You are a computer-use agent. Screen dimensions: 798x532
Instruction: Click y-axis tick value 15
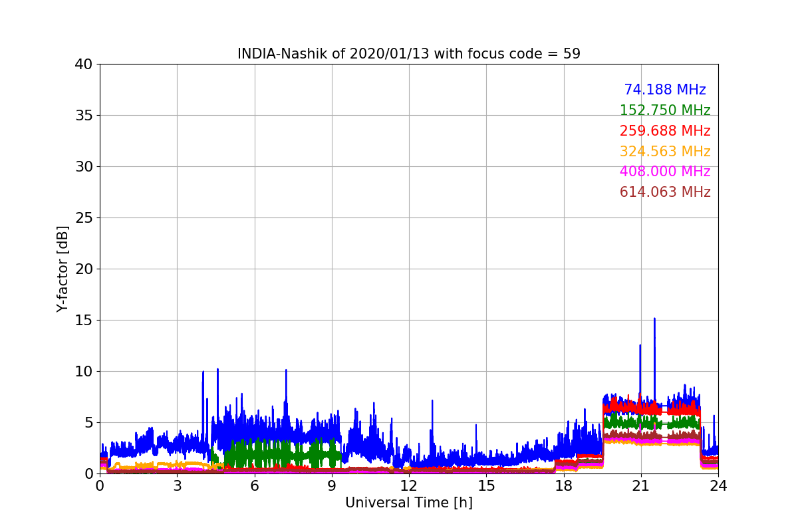(x=84, y=321)
